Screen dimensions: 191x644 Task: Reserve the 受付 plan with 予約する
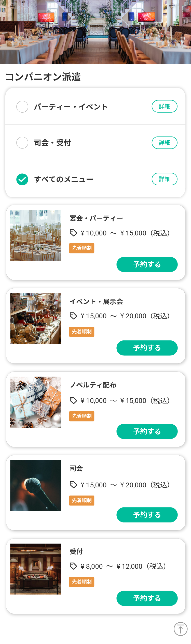147,598
